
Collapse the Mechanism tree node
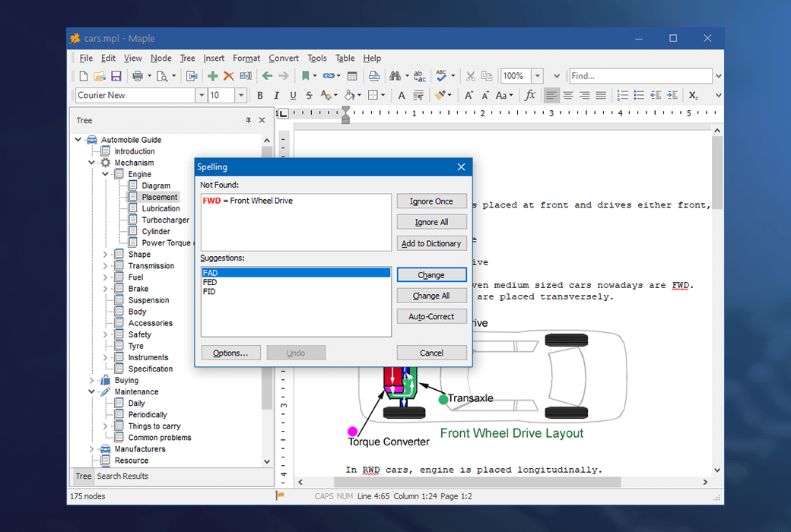pos(91,163)
